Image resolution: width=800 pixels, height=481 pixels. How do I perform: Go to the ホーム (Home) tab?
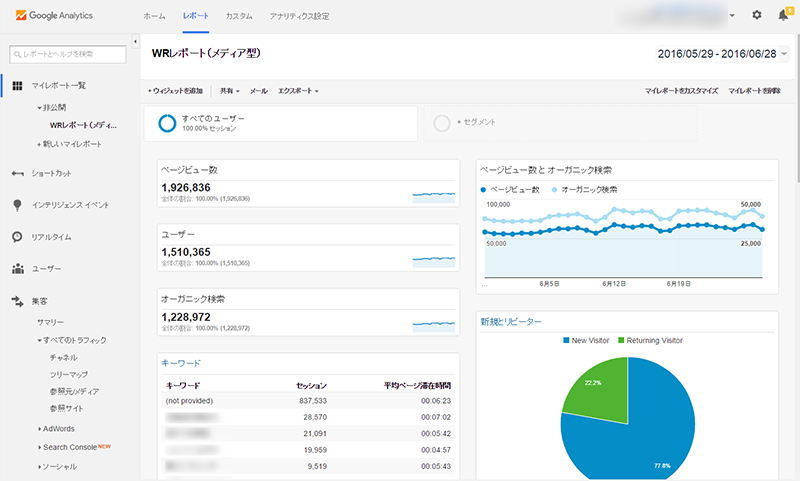coord(154,16)
